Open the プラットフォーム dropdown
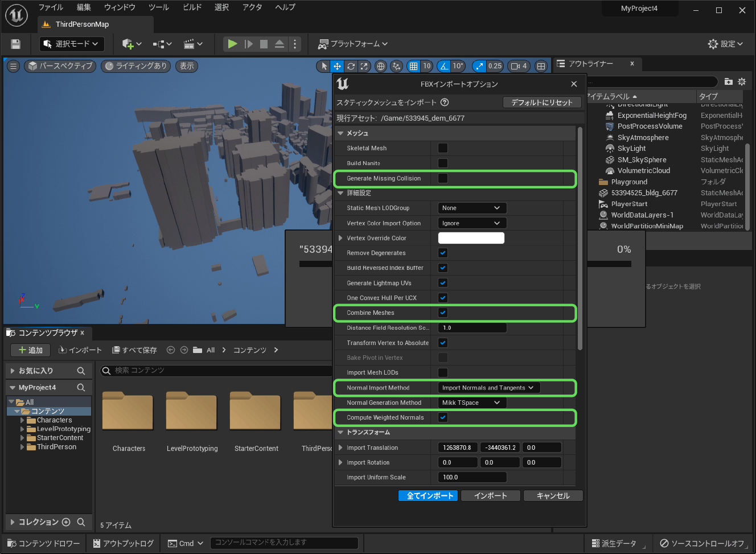 pyautogui.click(x=352, y=44)
